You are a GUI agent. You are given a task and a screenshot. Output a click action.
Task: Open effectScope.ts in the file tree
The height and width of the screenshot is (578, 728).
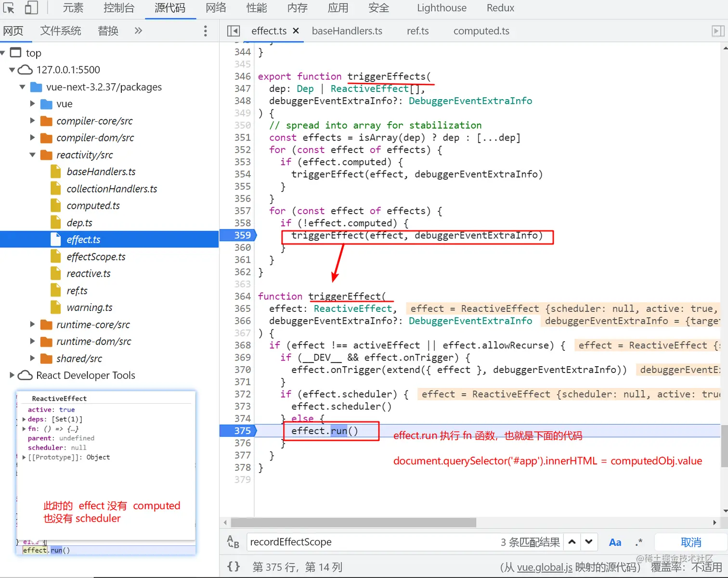[96, 257]
